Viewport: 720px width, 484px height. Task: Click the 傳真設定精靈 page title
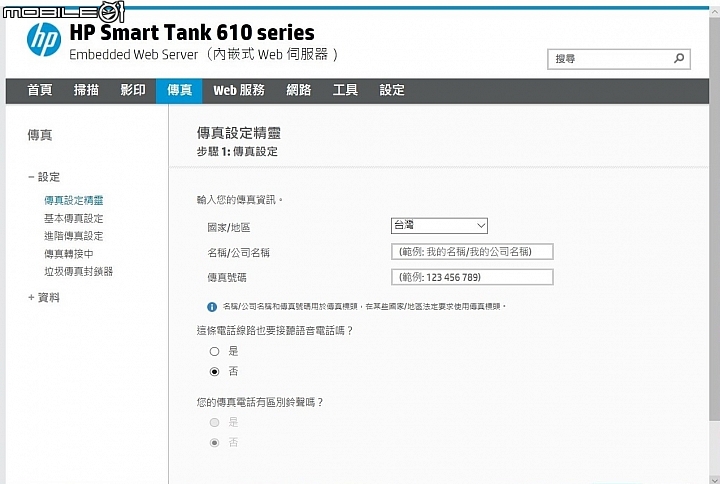(239, 133)
